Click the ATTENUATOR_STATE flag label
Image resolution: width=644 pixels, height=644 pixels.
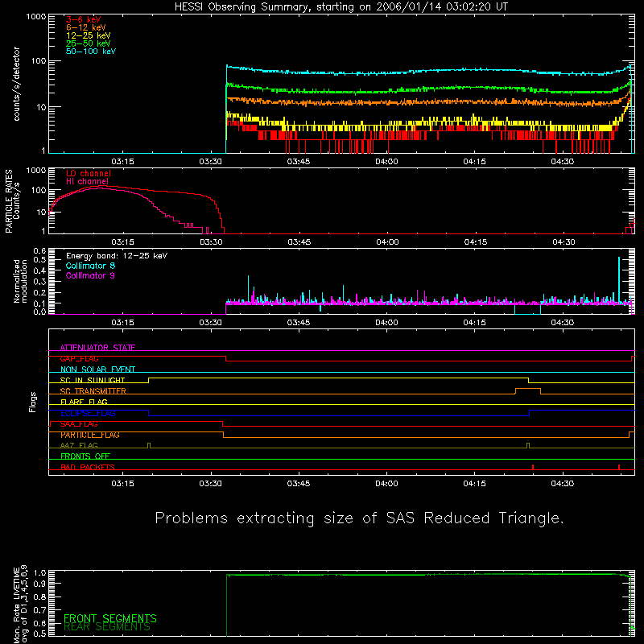97,348
